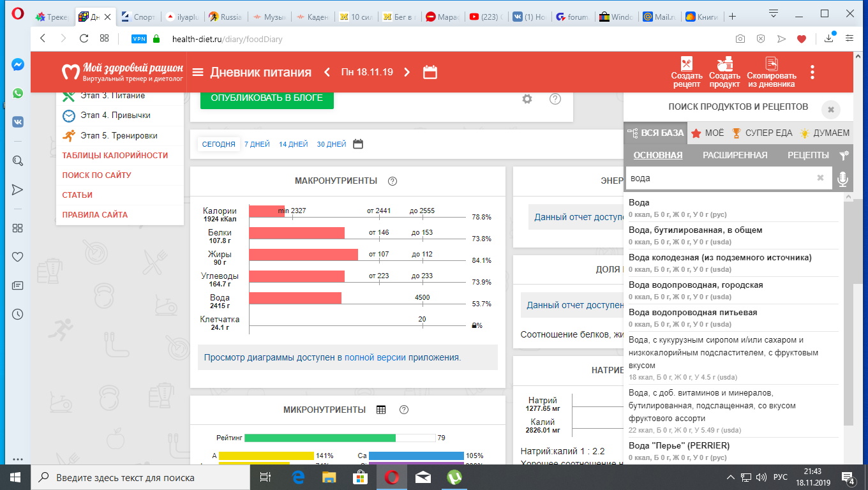Open the ad blocker shield icon
The image size is (868, 490).
pos(760,39)
